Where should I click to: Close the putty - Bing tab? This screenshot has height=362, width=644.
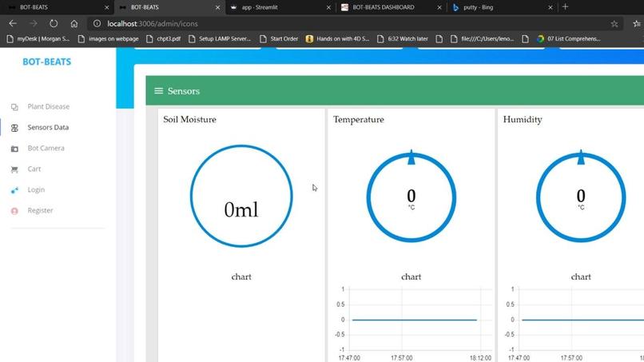[551, 7]
